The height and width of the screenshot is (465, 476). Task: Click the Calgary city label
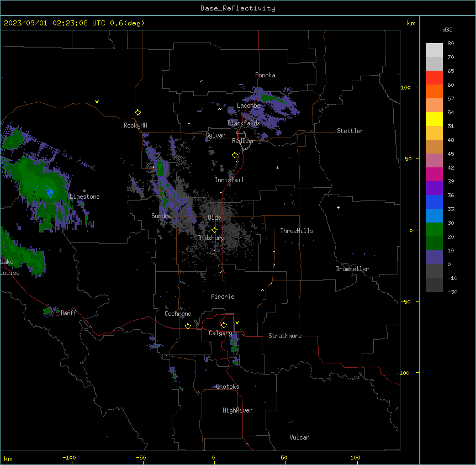(220, 333)
